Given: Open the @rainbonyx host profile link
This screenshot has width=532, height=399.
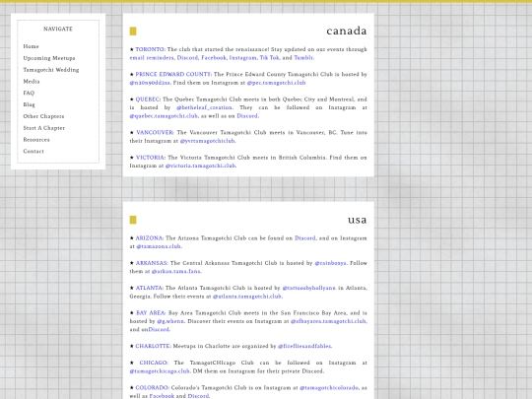Looking at the screenshot, I should [x=330, y=263].
